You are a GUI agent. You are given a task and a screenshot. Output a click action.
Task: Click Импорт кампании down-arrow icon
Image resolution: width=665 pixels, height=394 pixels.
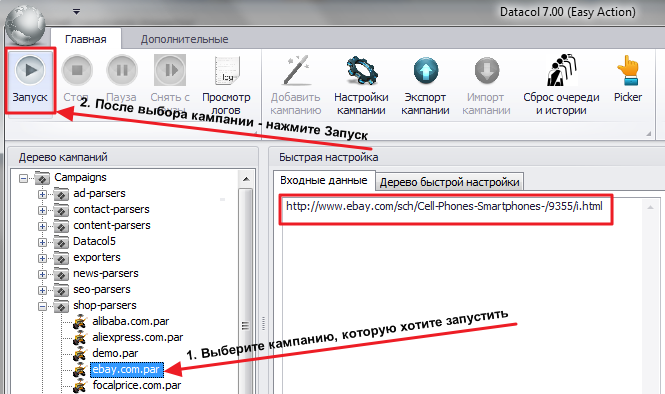pyautogui.click(x=486, y=70)
